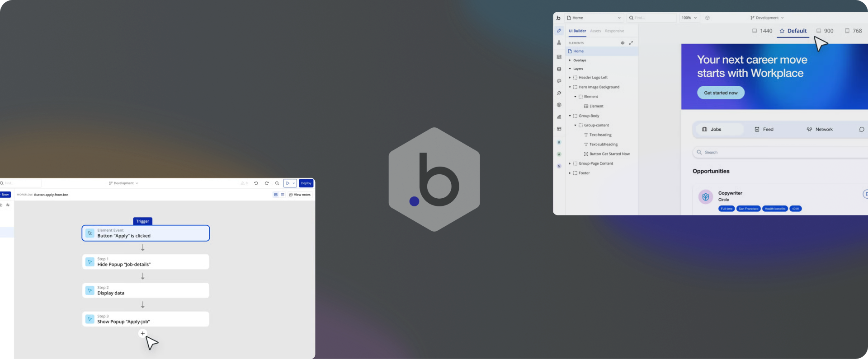Open the Workflow tab icon in the sidebar

click(559, 42)
